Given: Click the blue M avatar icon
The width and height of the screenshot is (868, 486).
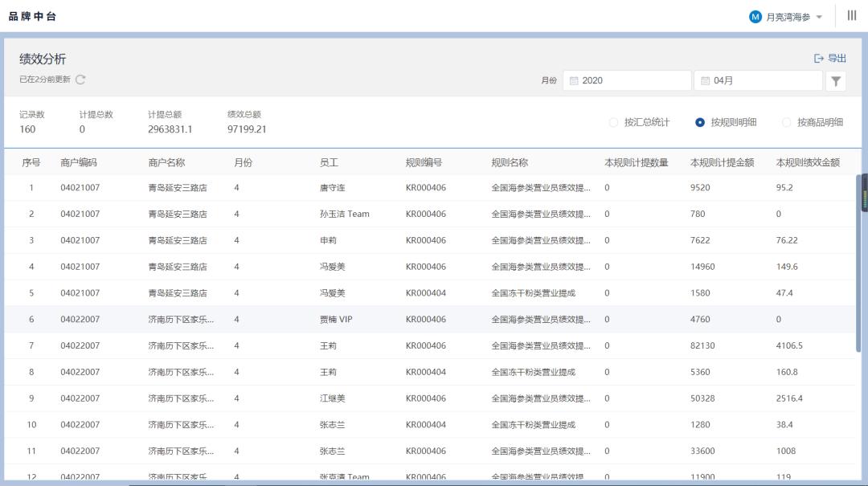Looking at the screenshot, I should [x=755, y=17].
